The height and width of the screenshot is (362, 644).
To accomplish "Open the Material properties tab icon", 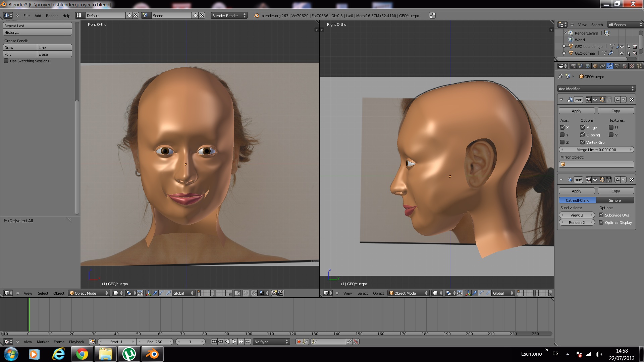I will pos(624,66).
